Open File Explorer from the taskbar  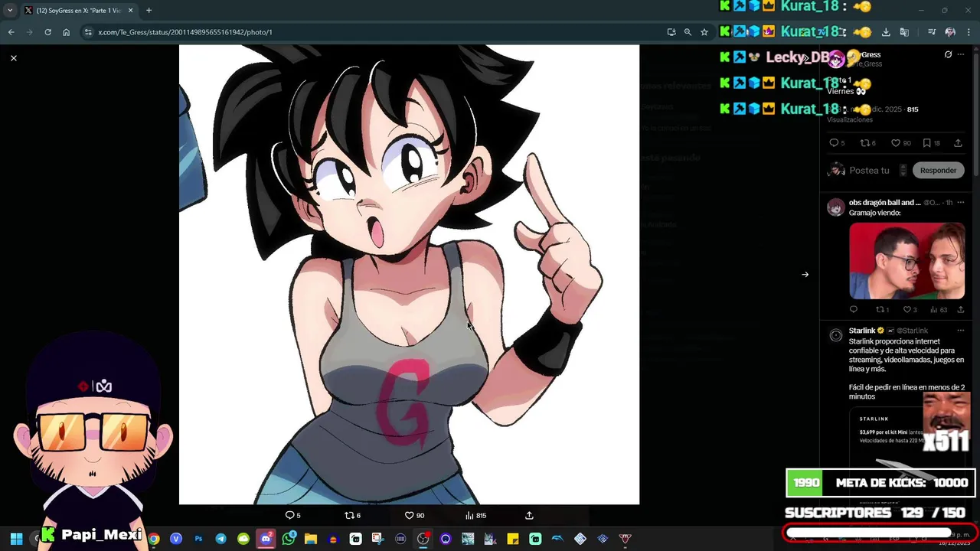pos(310,539)
